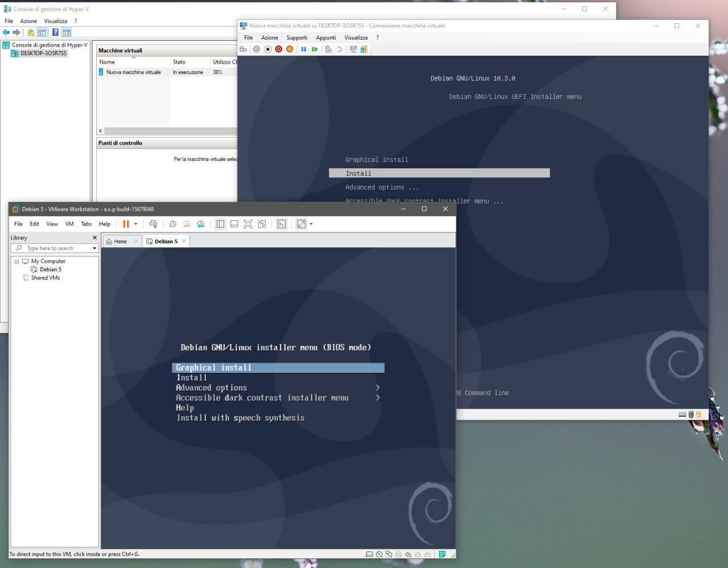Toggle the Show library sidebar icon in VMware
This screenshot has height=568, width=728.
tap(220, 224)
